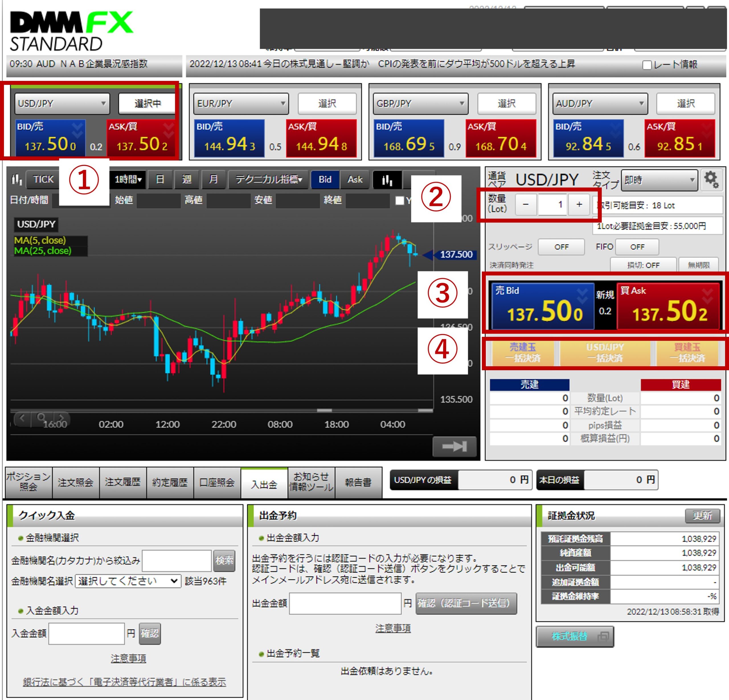Open the order settings gear icon
Screen dimensions: 729x700
click(x=711, y=180)
